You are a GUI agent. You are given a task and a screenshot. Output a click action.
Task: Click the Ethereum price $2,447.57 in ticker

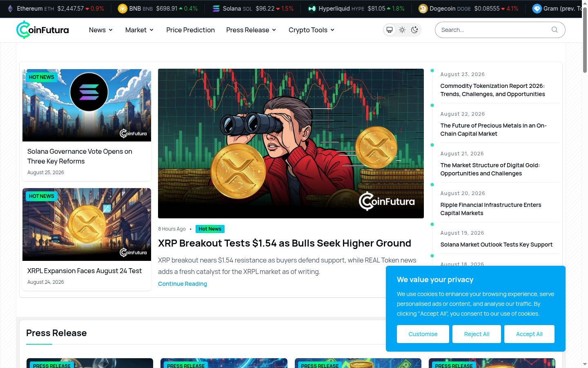click(71, 9)
